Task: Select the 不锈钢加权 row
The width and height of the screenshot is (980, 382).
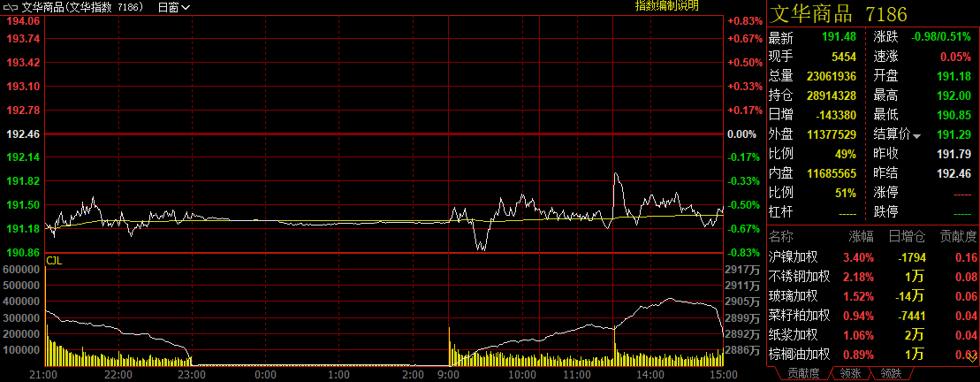Action: 799,277
